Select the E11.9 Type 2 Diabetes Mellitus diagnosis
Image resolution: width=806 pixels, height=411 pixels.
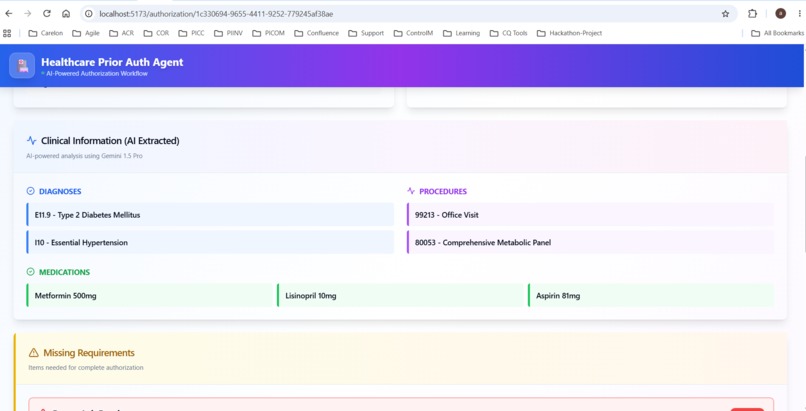pos(210,215)
